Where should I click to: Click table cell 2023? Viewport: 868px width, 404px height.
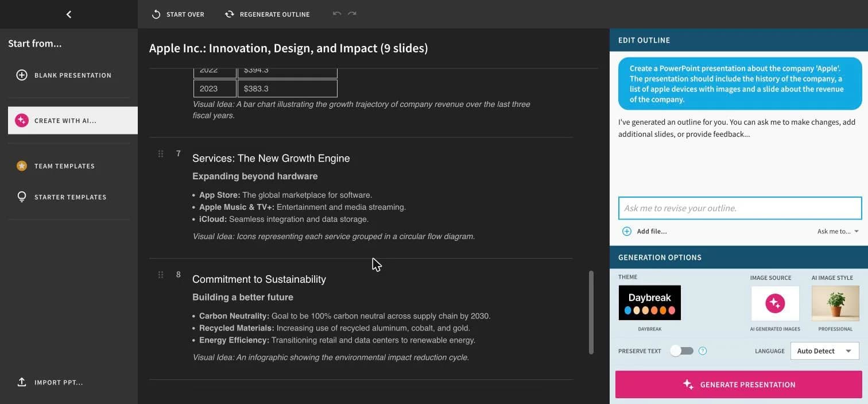pos(215,89)
